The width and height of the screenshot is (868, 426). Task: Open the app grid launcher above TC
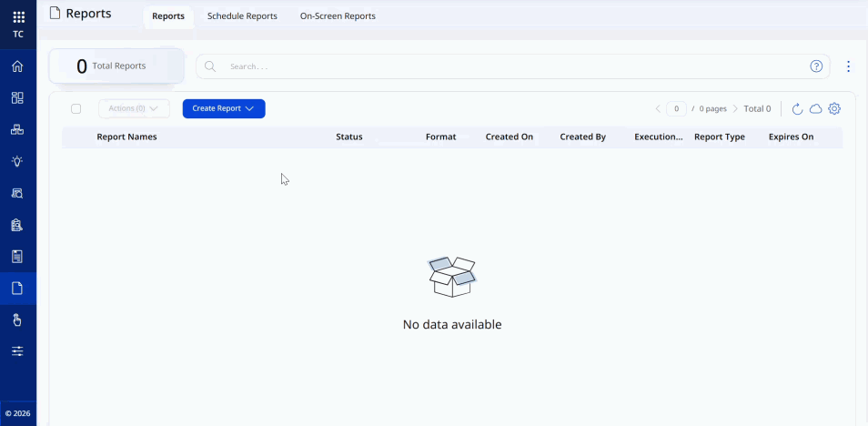tap(18, 17)
